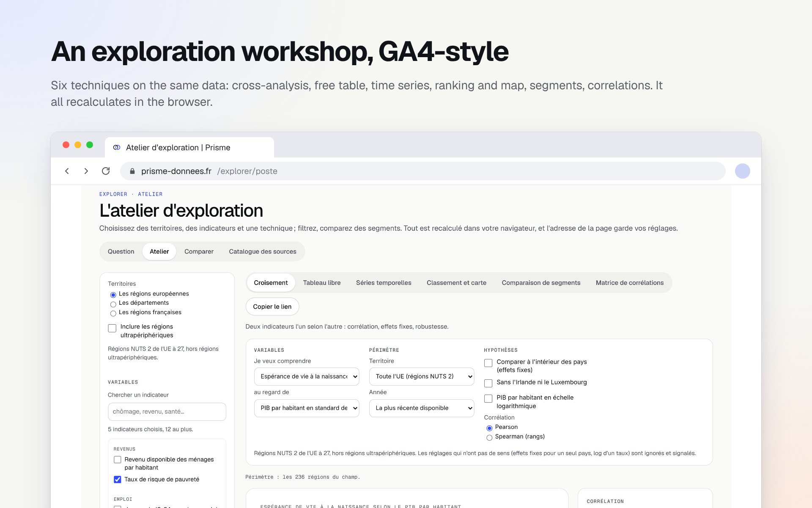Click the 'Atelier d'exploration | Prisme' browser tab
The width and height of the screenshot is (812, 508).
click(189, 147)
